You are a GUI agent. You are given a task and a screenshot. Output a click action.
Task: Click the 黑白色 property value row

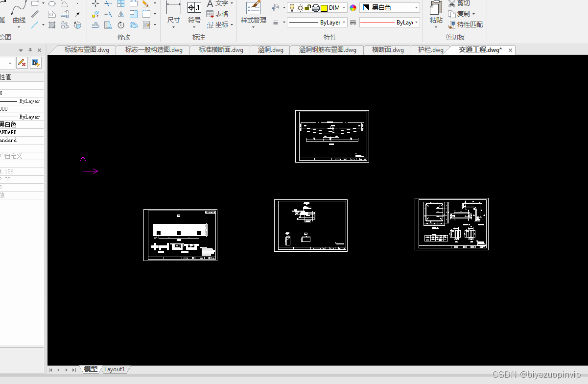point(22,124)
